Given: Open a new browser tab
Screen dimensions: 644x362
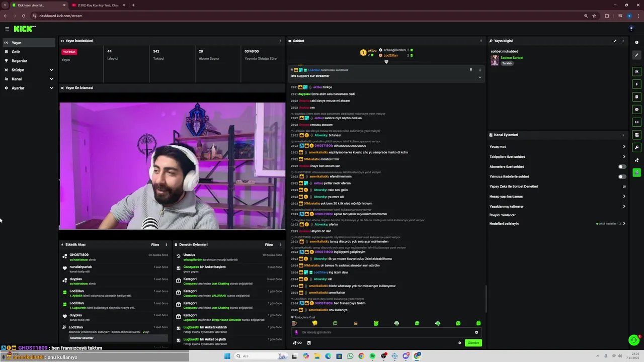Looking at the screenshot, I should pos(133,5).
